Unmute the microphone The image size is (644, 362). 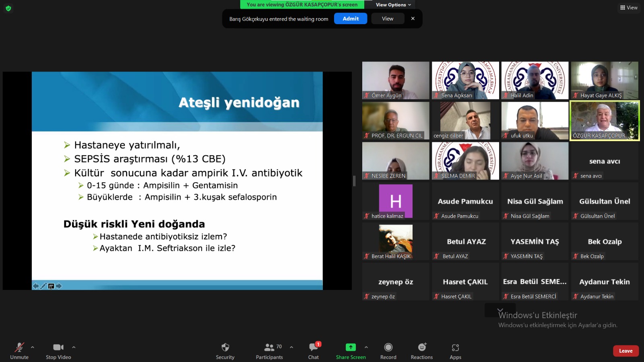19,348
